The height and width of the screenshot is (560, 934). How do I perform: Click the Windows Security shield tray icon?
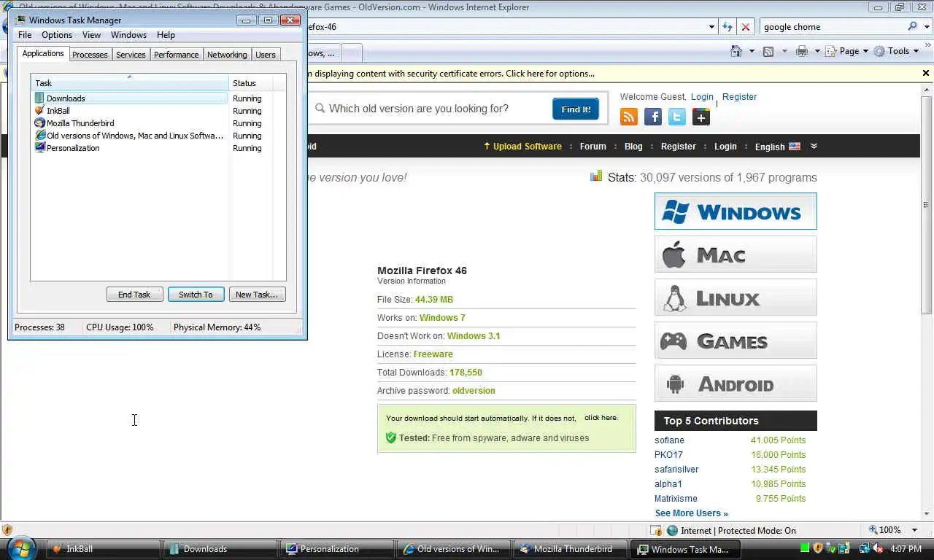pos(818,548)
